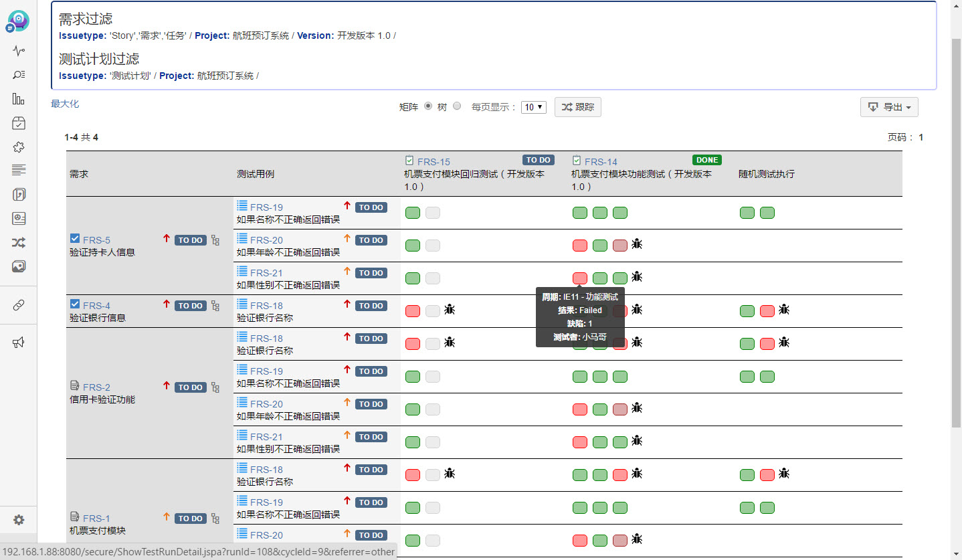Click red run box in FRS-4 row under 随机测试执行
962x560 pixels.
[767, 310]
